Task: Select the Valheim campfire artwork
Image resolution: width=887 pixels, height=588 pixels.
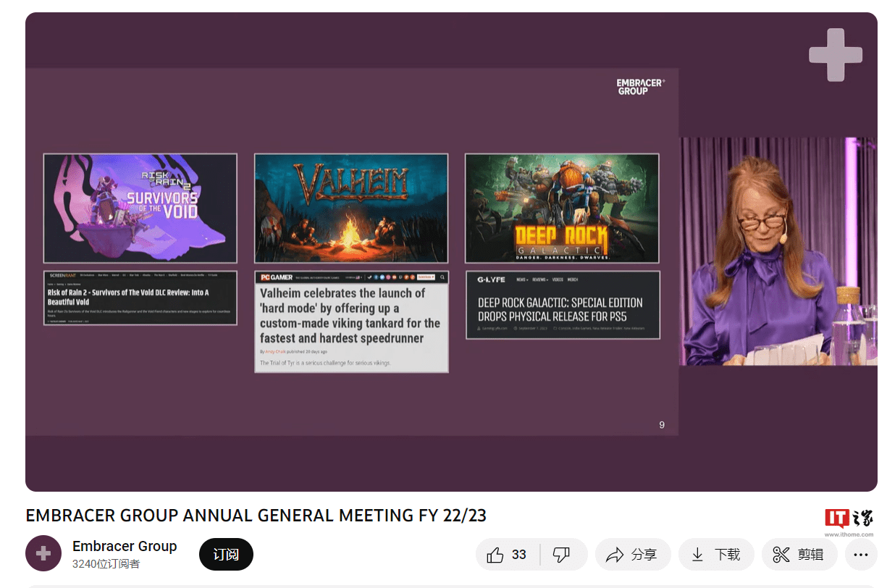Action: [351, 209]
